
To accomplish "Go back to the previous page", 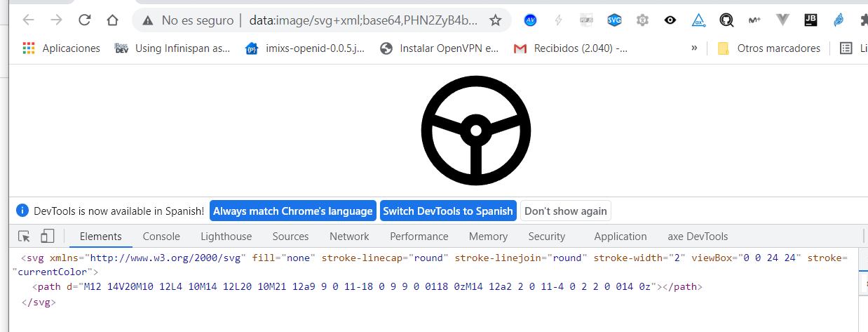I will [29, 20].
